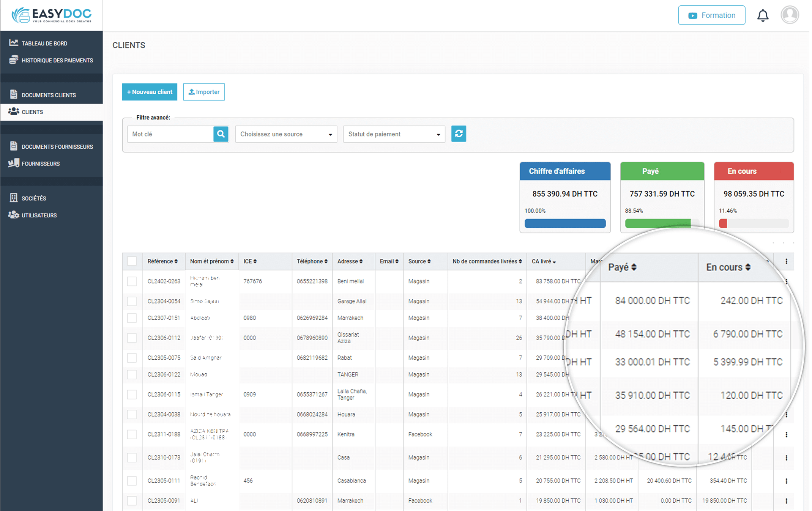Screen dimensions: 812x511
Task: Open Documents Fournisseurs from the sidebar
Action: click(x=57, y=146)
